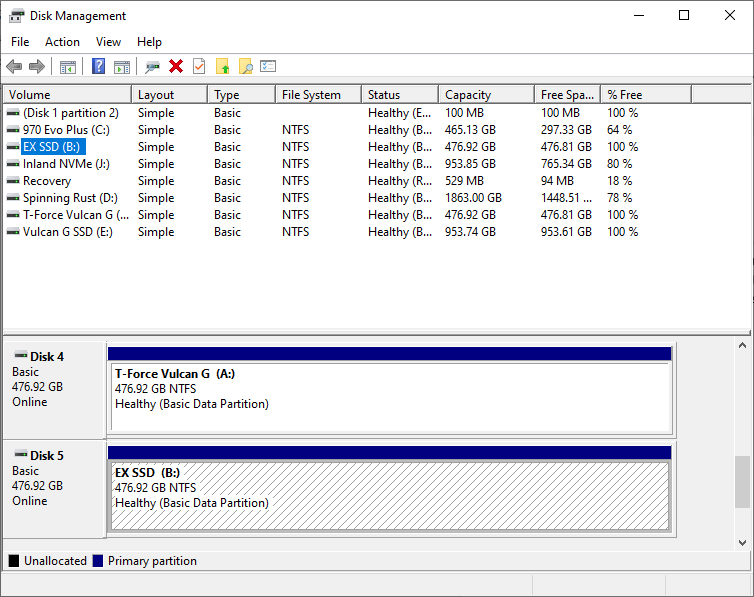Click the red X delete icon
The height and width of the screenshot is (597, 754).
coord(176,66)
